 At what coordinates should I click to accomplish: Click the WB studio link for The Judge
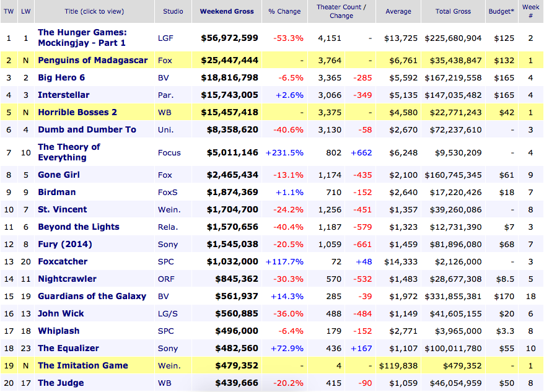164,383
